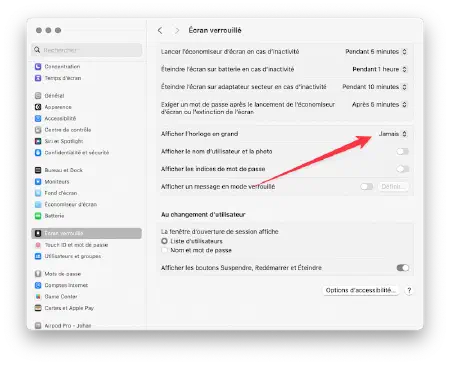Open the Jamais clock display dropdown
Screen dimensions: 450x365
393,134
